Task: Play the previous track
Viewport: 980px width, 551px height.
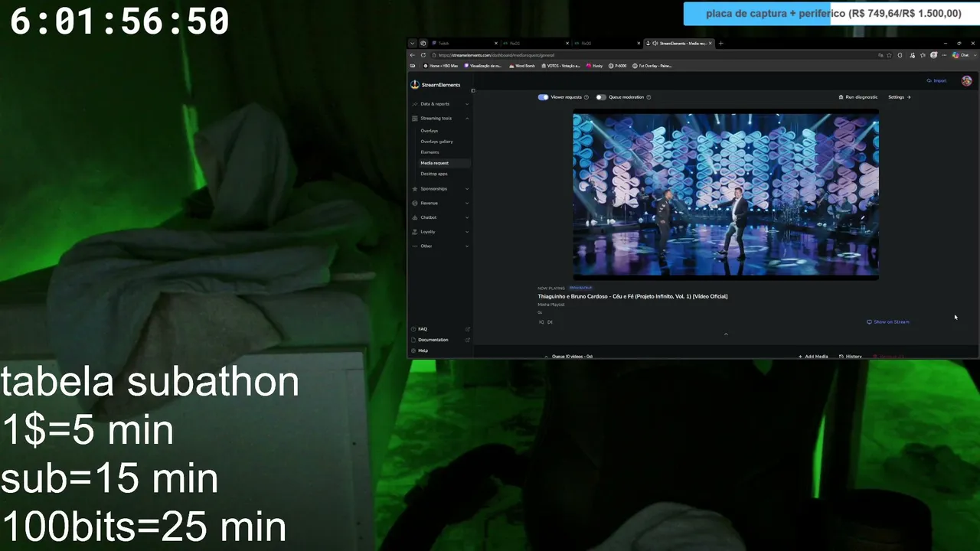Action: [x=541, y=322]
